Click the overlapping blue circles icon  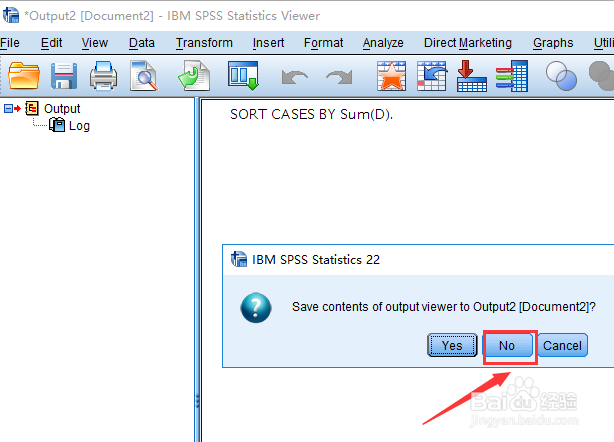[x=561, y=76]
